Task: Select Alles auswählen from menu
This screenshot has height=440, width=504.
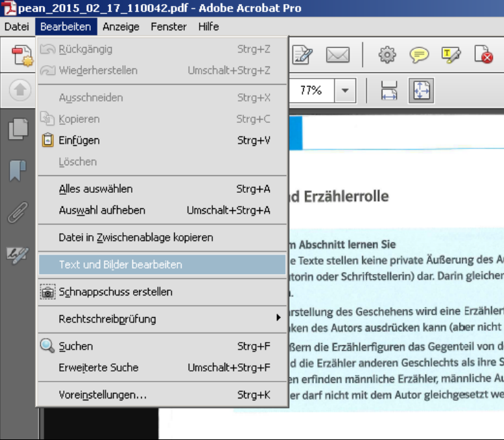Action: (95, 189)
